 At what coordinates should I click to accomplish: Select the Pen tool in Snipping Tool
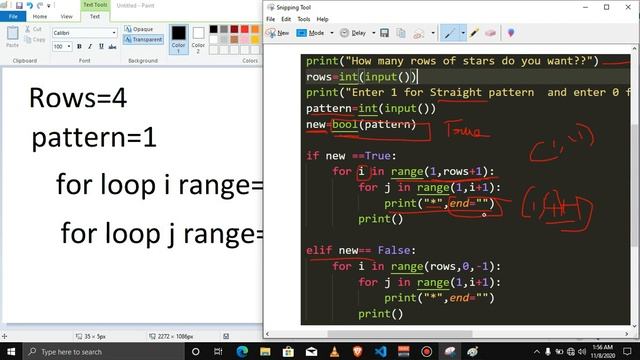(450, 33)
